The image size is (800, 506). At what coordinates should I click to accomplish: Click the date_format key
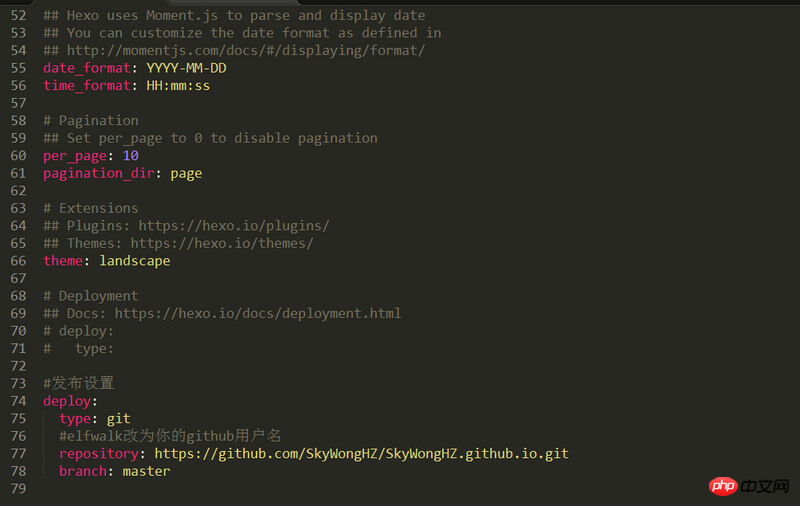coord(87,68)
